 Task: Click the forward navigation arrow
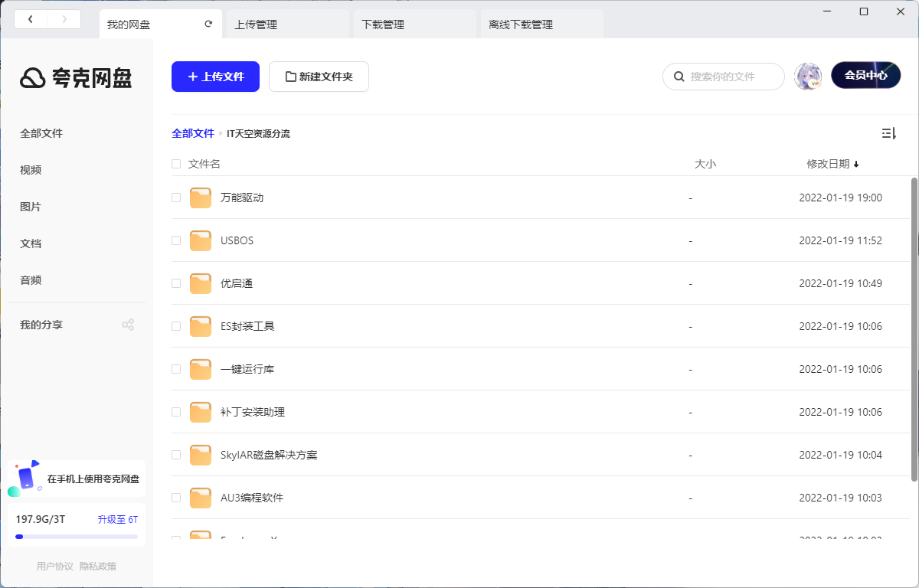tap(64, 18)
